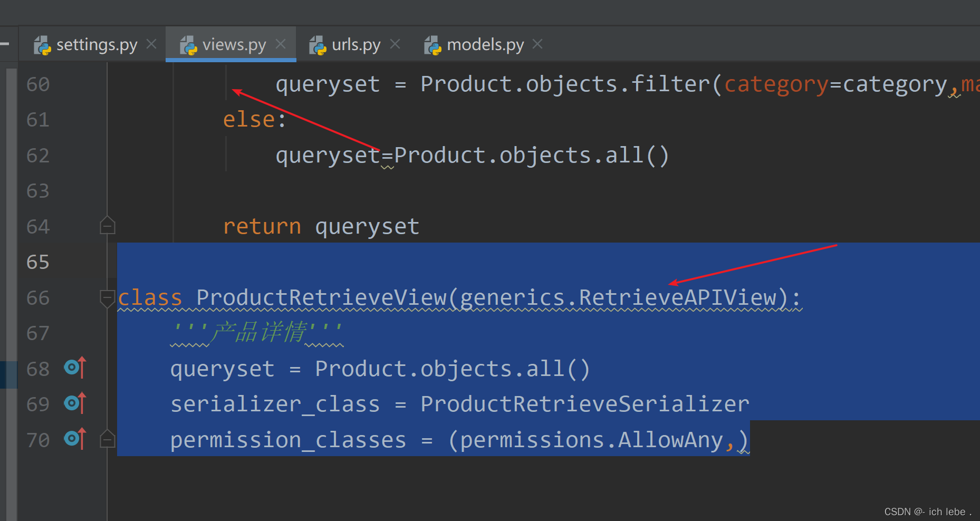Image resolution: width=980 pixels, height=521 pixels.
Task: Click line number 60 in the gutter
Action: pos(38,84)
